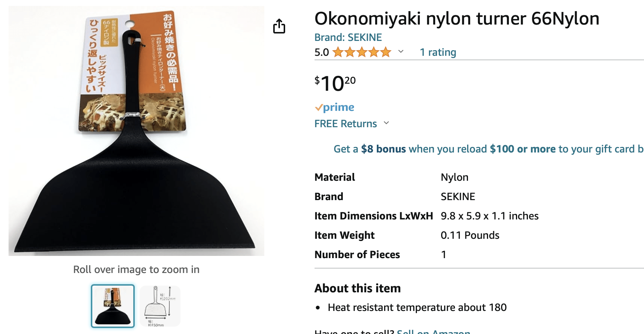
Task: Click the Item Dimensions LxWxH value
Action: pos(489,216)
